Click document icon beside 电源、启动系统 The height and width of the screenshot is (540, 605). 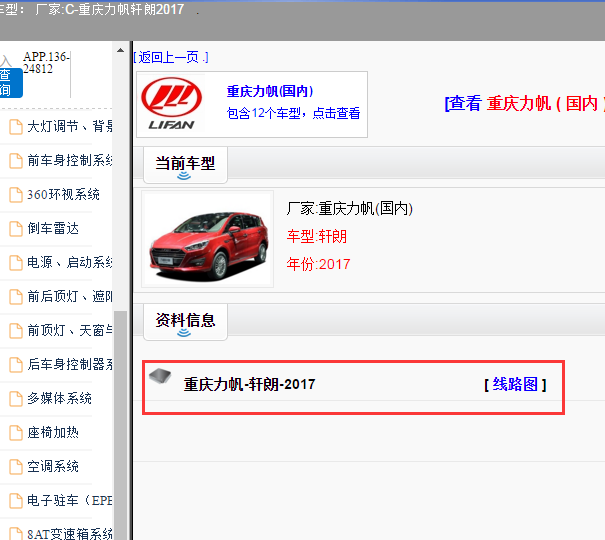coord(16,263)
